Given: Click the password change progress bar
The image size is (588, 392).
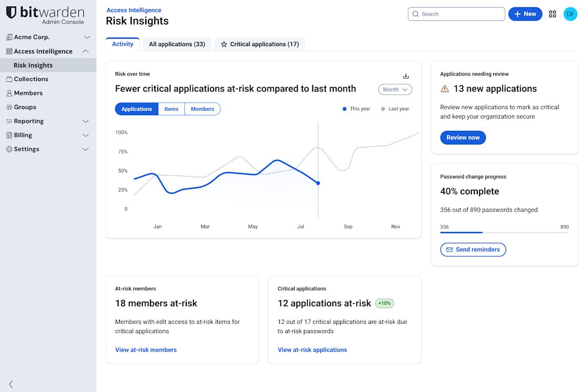Looking at the screenshot, I should [x=504, y=232].
